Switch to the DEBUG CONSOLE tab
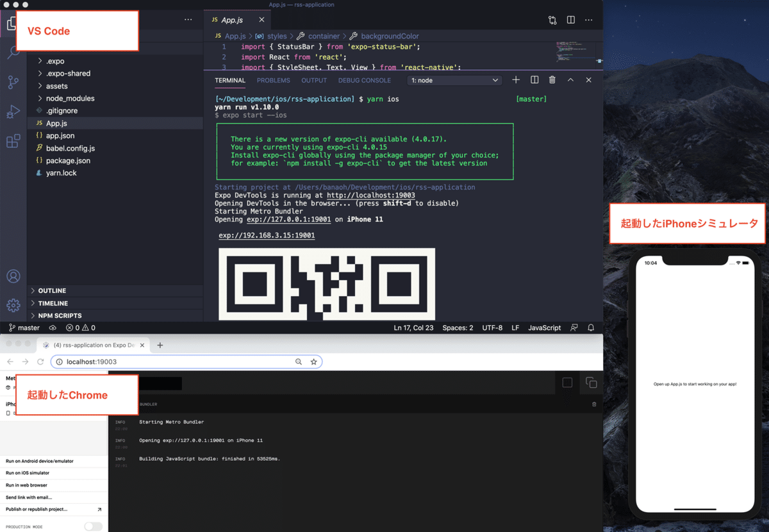This screenshot has width=769, height=532. pyautogui.click(x=365, y=80)
